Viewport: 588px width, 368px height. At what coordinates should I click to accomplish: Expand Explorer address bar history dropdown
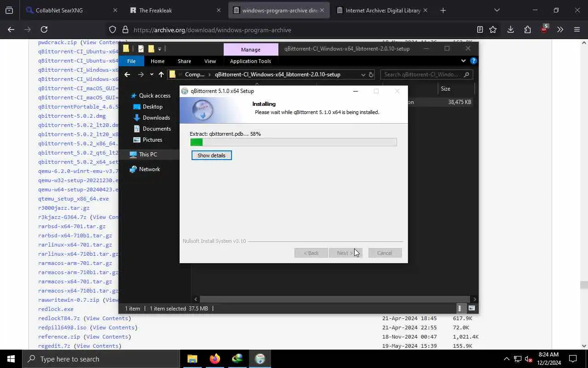pos(363,75)
